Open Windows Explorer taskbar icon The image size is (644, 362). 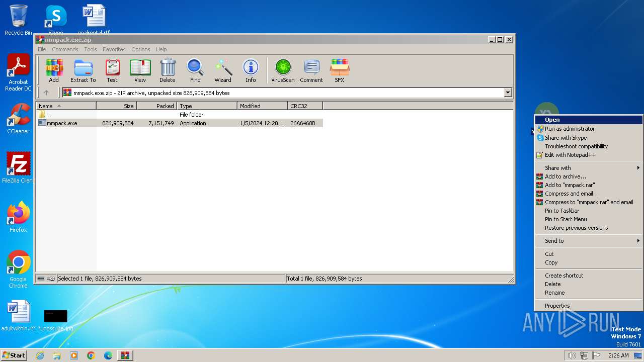click(x=57, y=355)
